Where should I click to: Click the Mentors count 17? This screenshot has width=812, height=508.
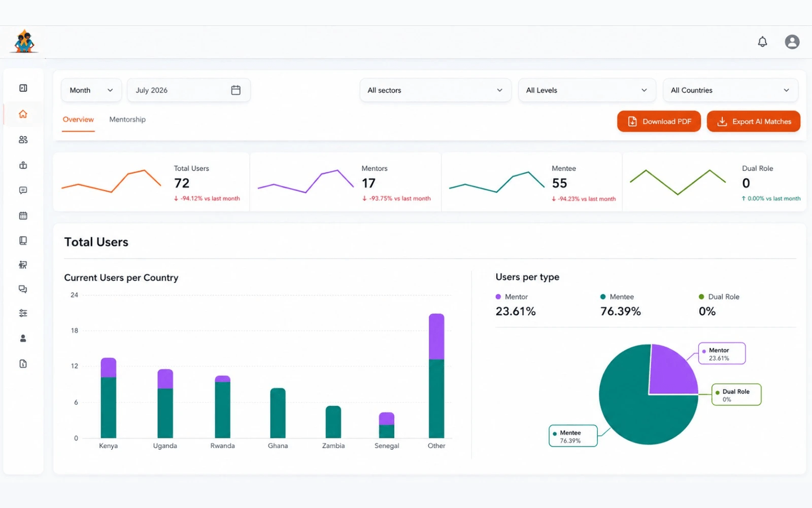tap(369, 183)
